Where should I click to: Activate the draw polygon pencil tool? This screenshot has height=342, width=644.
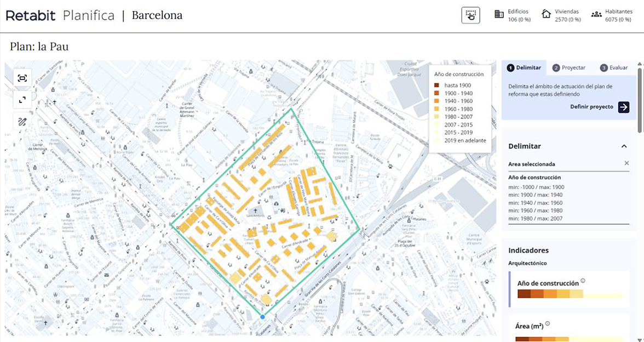(x=22, y=122)
